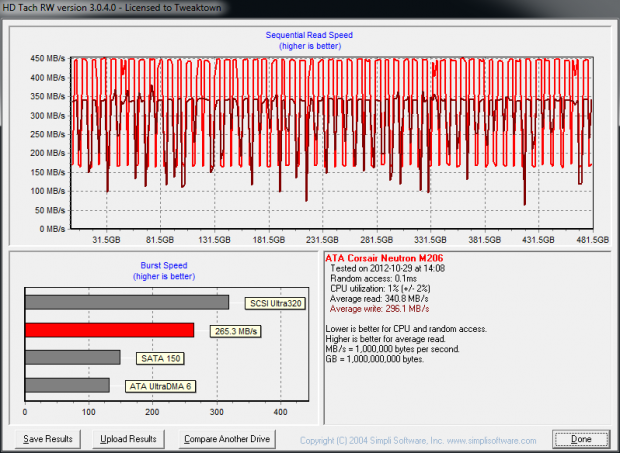Image resolution: width=620 pixels, height=453 pixels.
Task: Click the Burst Speed chart title
Action: click(164, 266)
